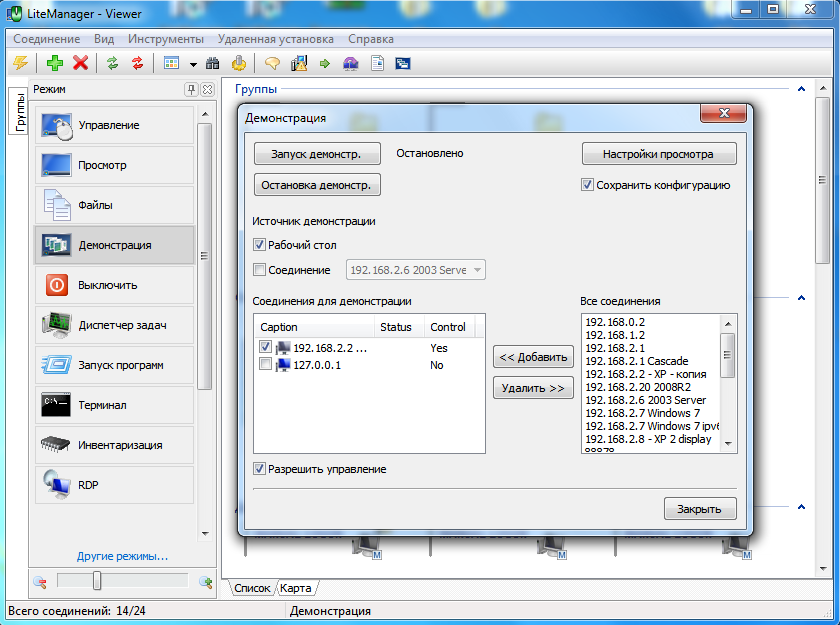Click zoom out magnifier icon
The height and width of the screenshot is (625, 840).
tap(40, 582)
